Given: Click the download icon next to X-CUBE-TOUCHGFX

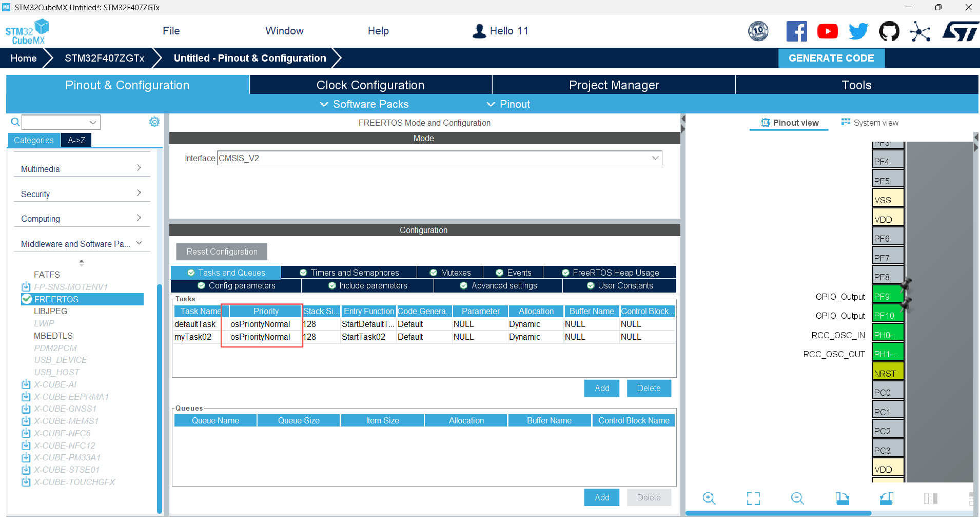Looking at the screenshot, I should (26, 482).
